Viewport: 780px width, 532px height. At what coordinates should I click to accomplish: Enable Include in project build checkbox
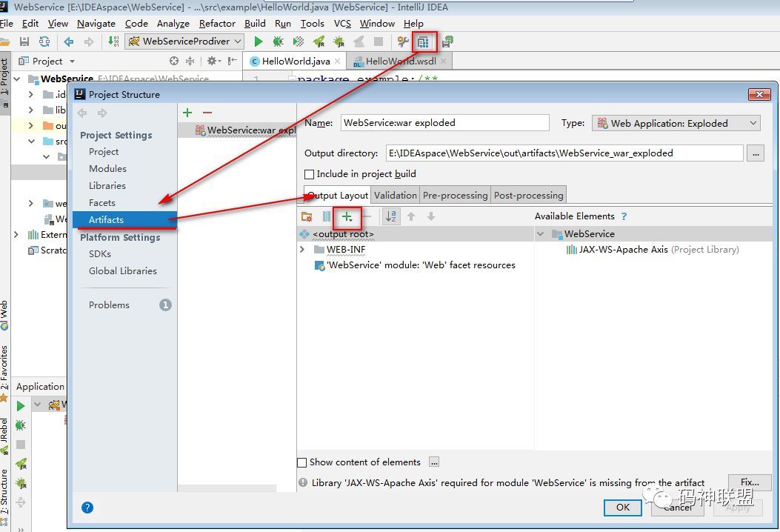[310, 174]
